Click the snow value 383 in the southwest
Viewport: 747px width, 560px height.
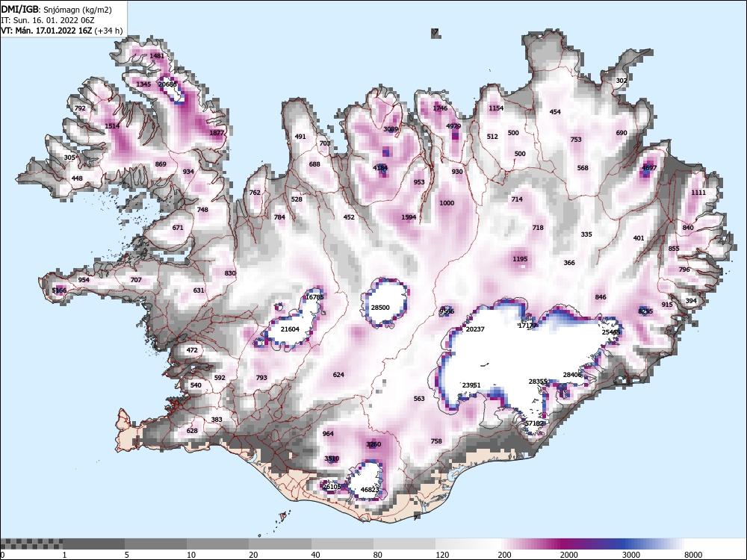217,420
